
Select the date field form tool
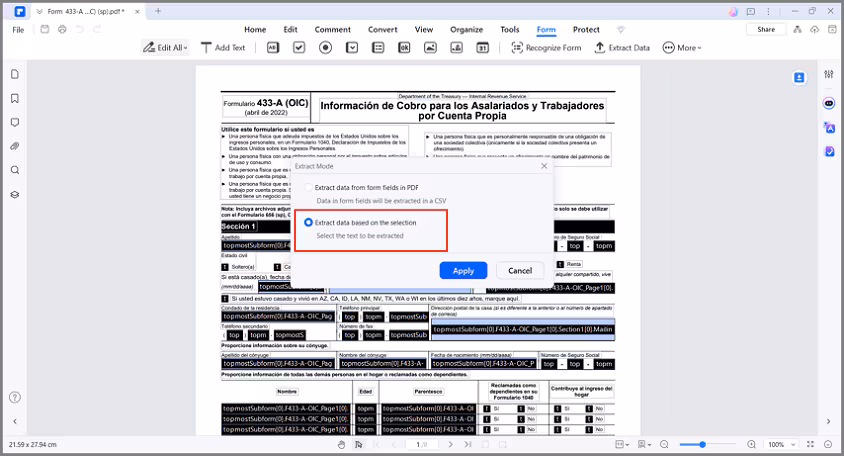tap(483, 48)
